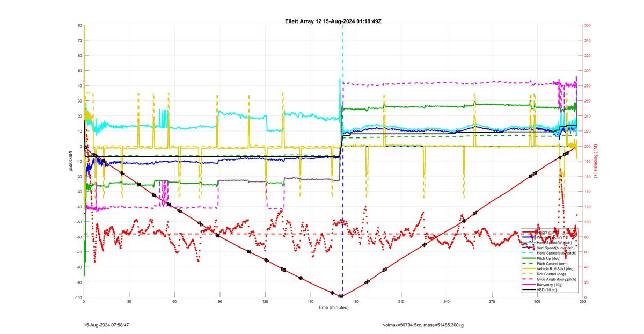Select the 'Buoyancy (10g)' legend entry

coord(550,284)
